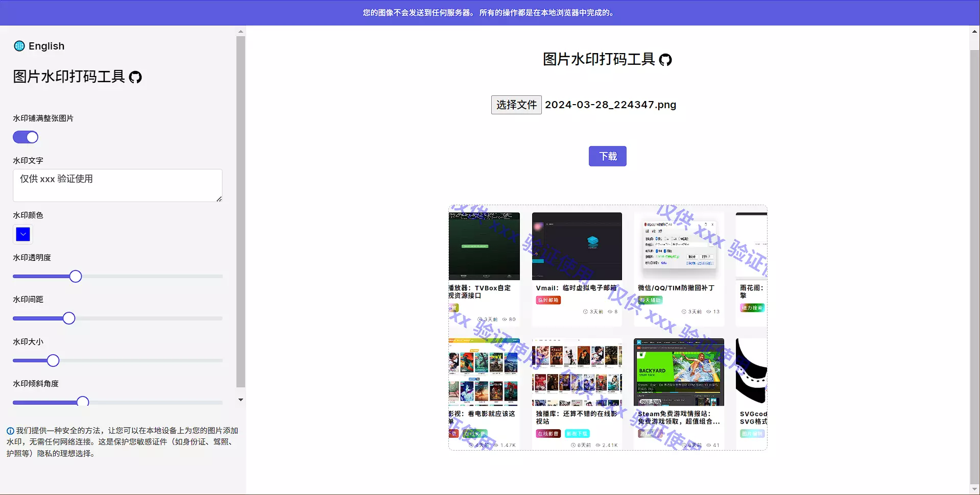Viewport: 980px width, 495px height.
Task: Click the watermarked preview image
Action: point(608,328)
